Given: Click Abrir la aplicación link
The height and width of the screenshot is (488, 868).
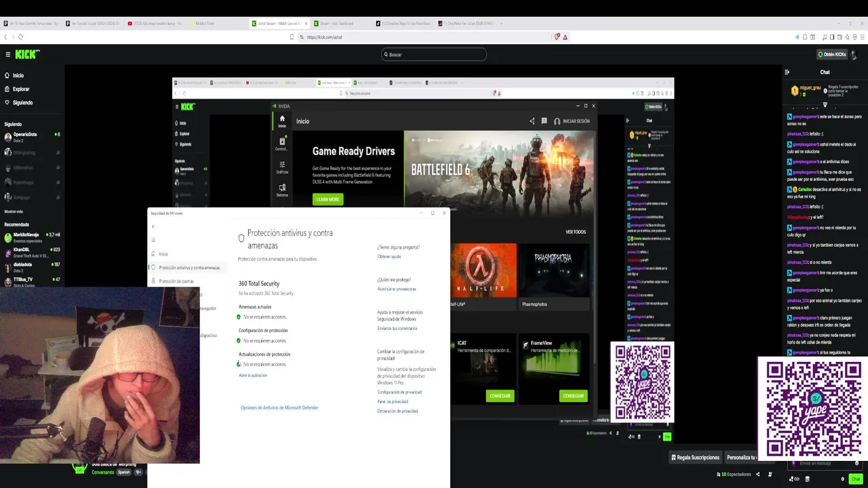Looking at the screenshot, I should pyautogui.click(x=253, y=375).
